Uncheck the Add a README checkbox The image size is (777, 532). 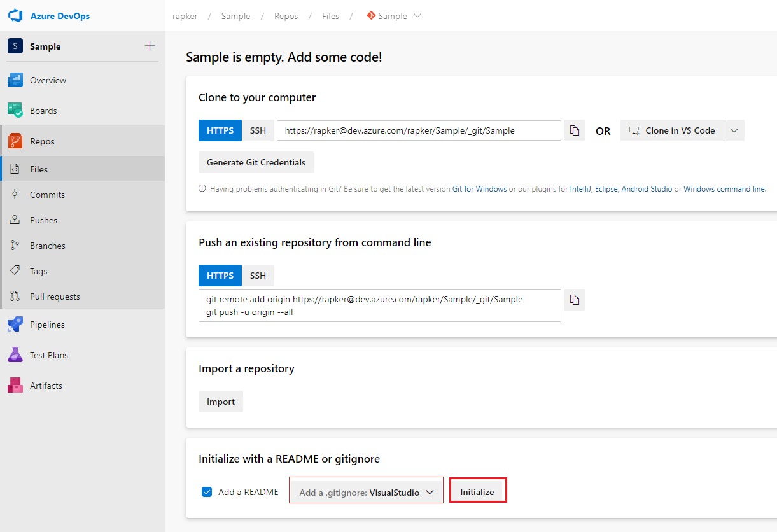[x=207, y=492]
